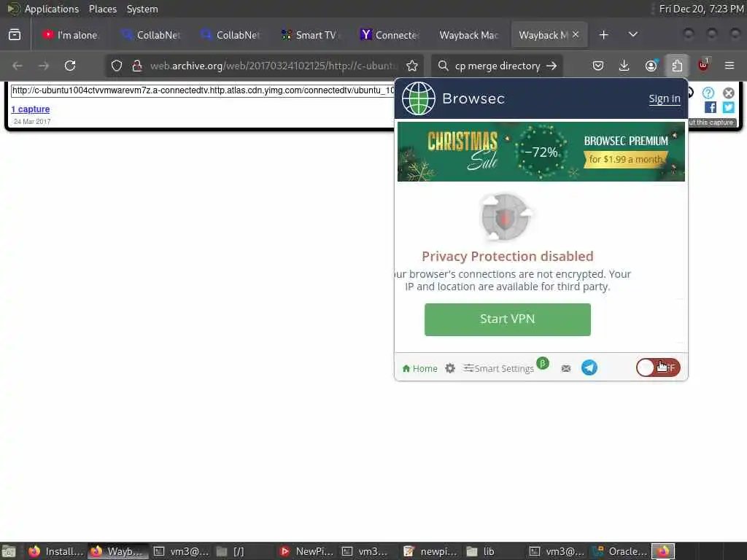Click the beta badge next to Smart Settings
The height and width of the screenshot is (560, 747).
(x=543, y=363)
